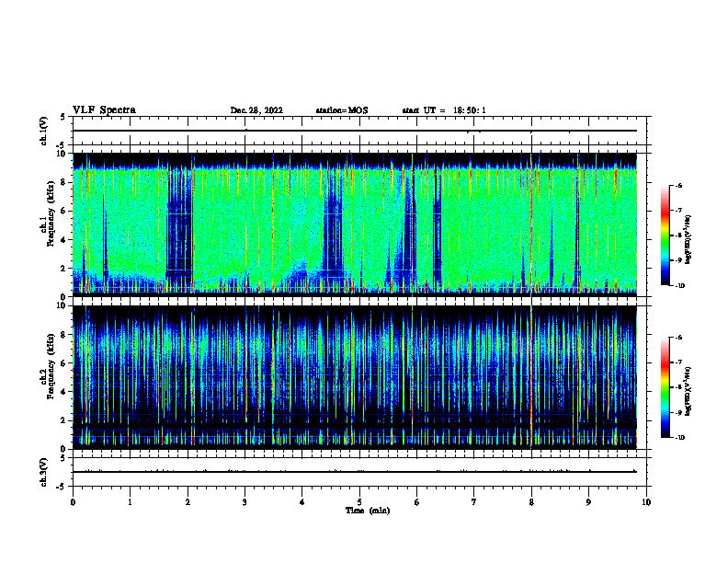Click time axis tick label "1" at bottom

[130, 502]
